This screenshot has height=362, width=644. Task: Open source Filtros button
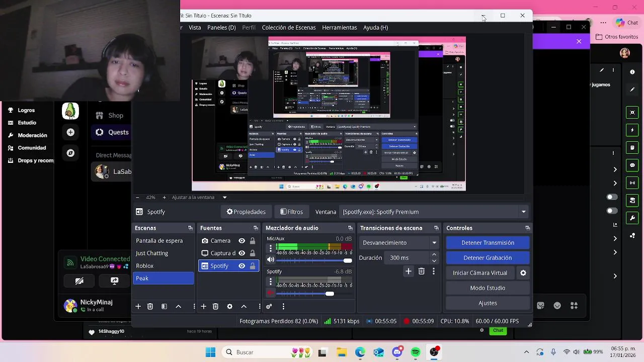click(x=291, y=212)
